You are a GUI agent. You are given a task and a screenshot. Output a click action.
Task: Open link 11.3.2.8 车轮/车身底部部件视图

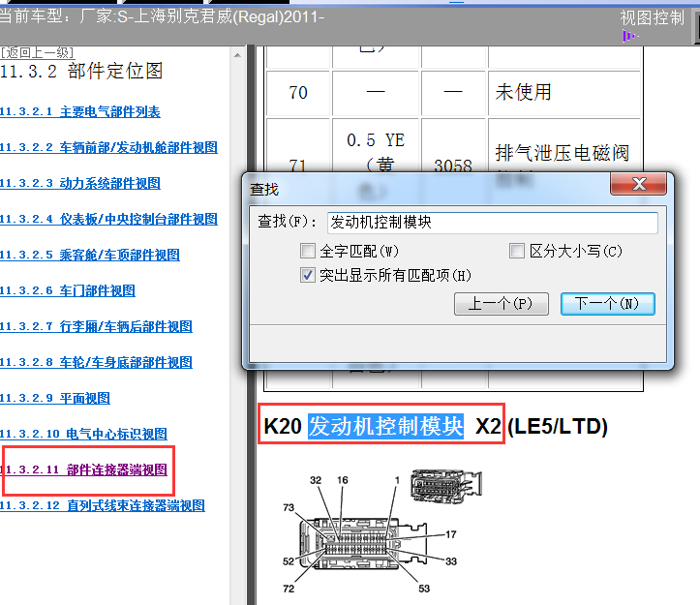click(x=96, y=362)
